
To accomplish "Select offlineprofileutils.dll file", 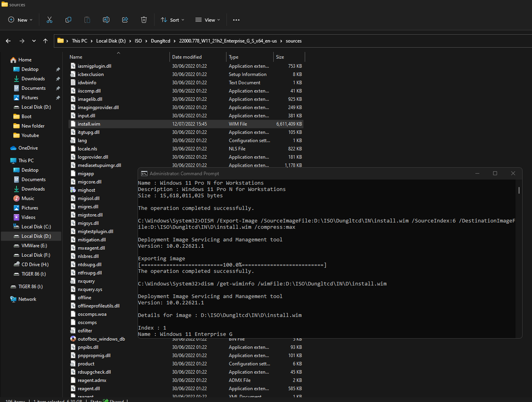I will tap(98, 306).
